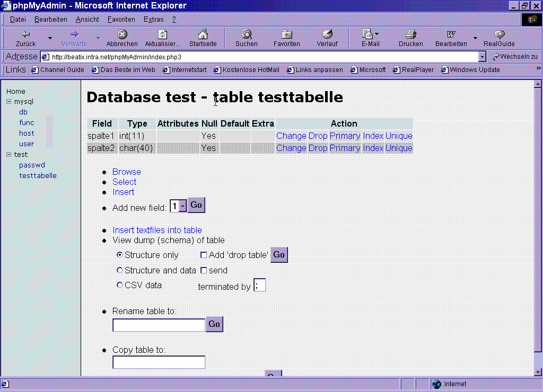Open the Startseite home icon
This screenshot has height=392, width=543.
pyautogui.click(x=203, y=34)
